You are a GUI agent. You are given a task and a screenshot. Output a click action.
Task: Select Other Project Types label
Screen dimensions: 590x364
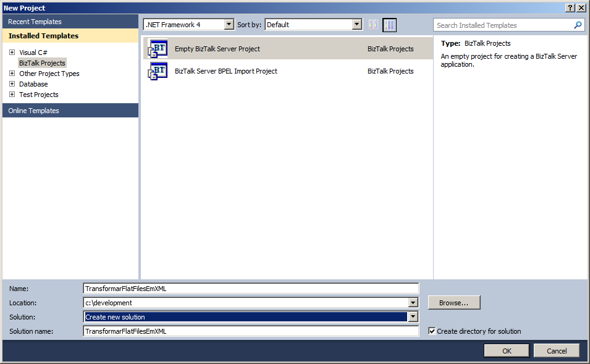pos(49,74)
